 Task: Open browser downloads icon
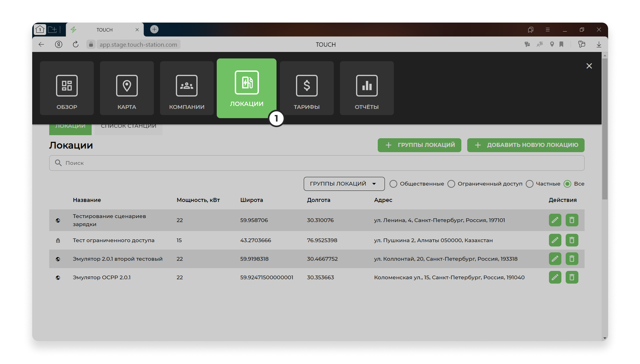599,45
